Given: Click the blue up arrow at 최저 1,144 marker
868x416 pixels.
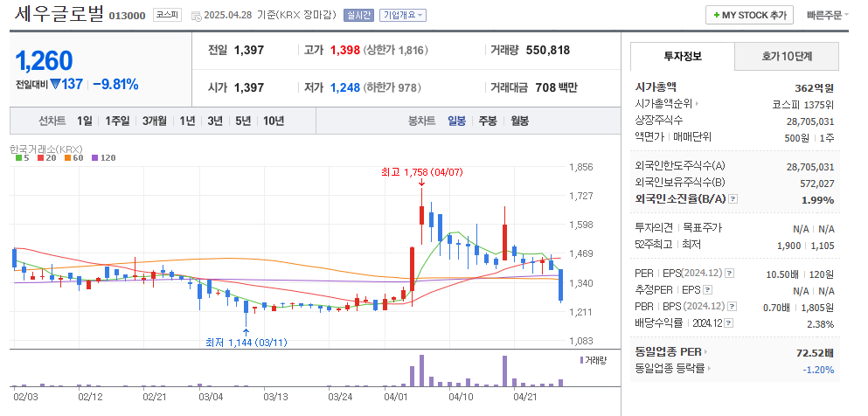Looking at the screenshot, I should (246, 332).
